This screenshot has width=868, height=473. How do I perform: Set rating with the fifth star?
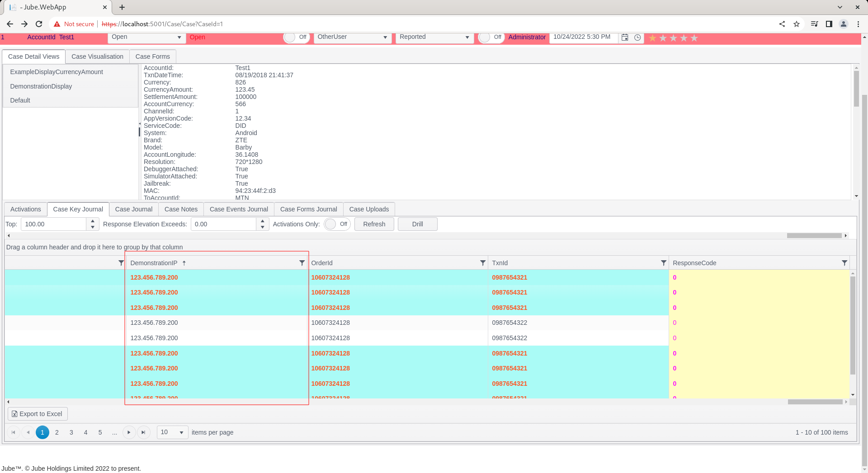click(x=694, y=38)
